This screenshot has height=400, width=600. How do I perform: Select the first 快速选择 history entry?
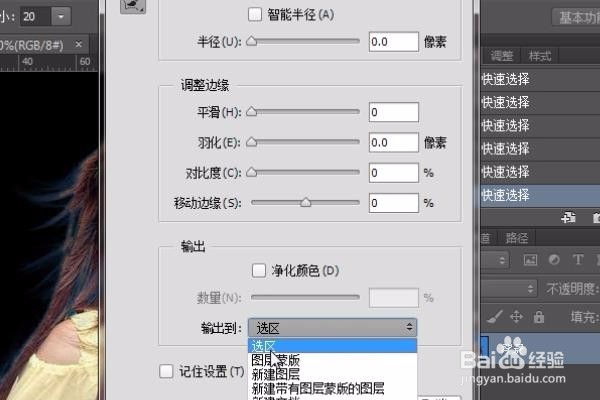click(540, 79)
